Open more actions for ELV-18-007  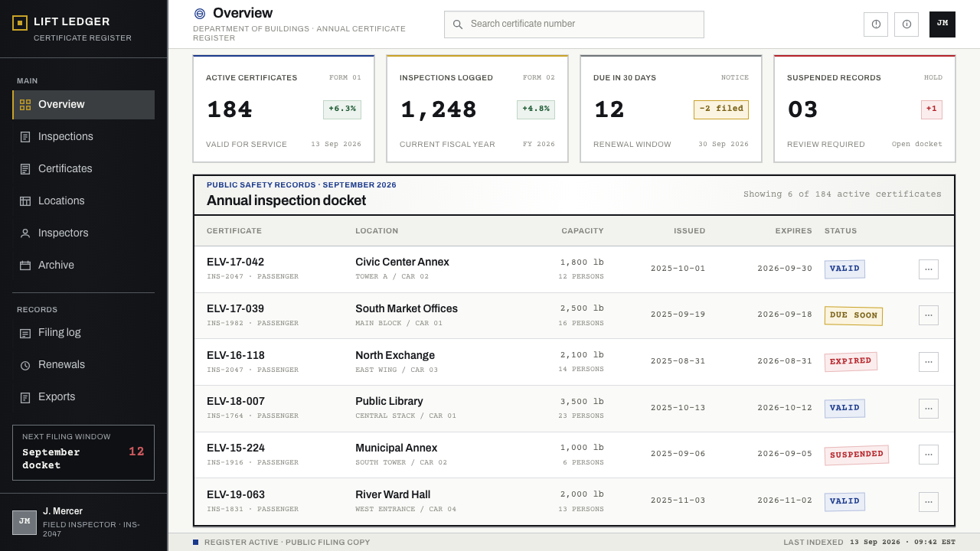point(929,409)
